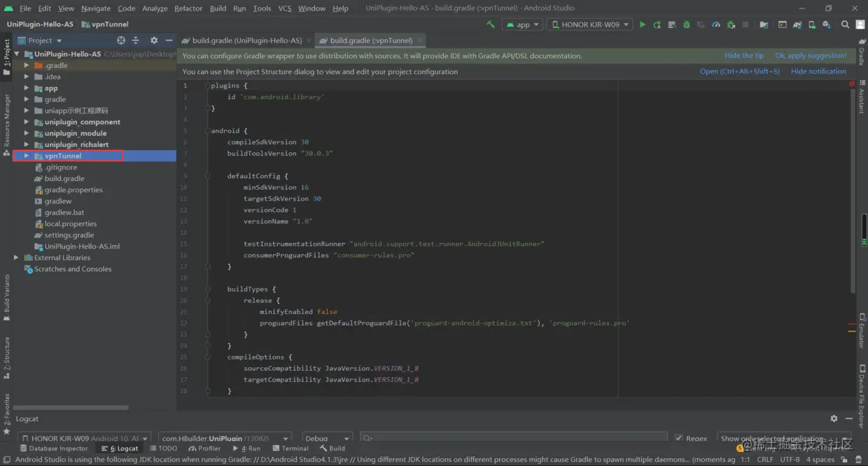Screen dimensions: 868x466
Task: Click the 4 spaces indent indicator
Action: 820,460
